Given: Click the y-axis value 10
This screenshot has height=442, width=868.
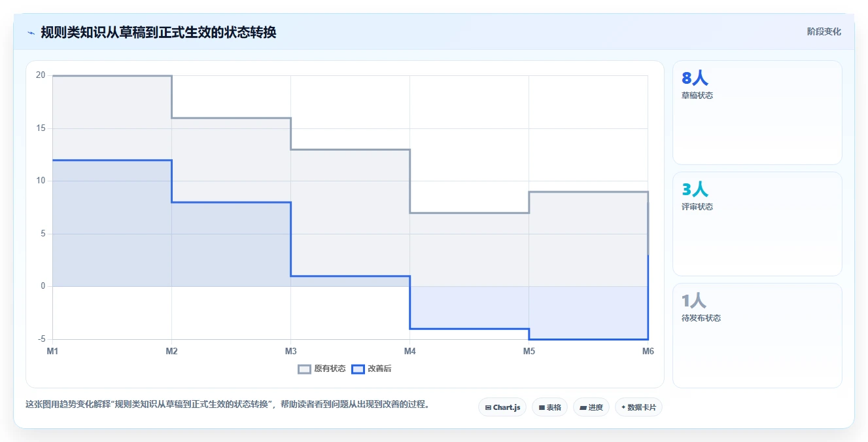Looking at the screenshot, I should pyautogui.click(x=41, y=181).
